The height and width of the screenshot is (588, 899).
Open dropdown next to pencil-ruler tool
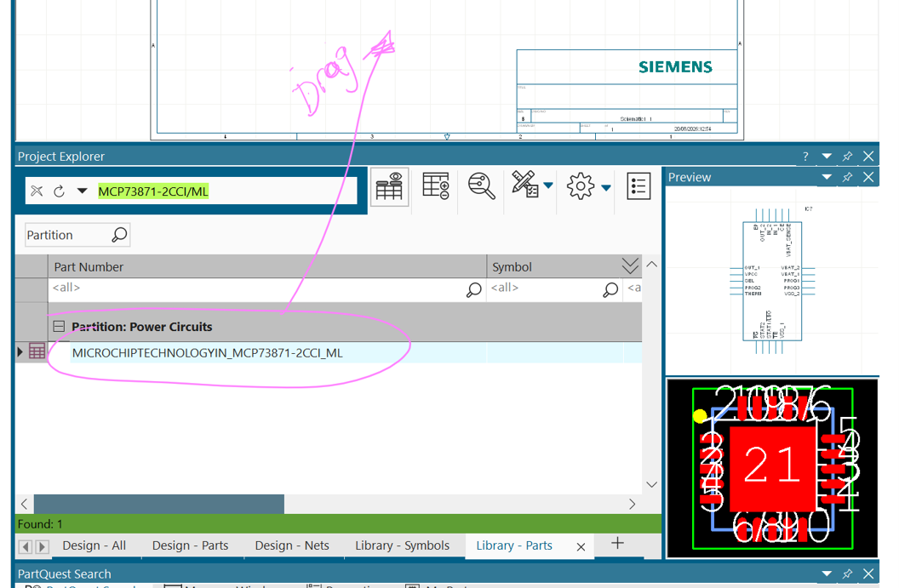pos(548,186)
